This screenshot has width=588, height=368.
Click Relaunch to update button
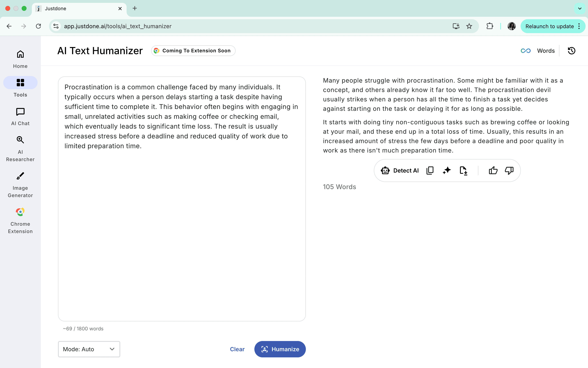click(549, 26)
